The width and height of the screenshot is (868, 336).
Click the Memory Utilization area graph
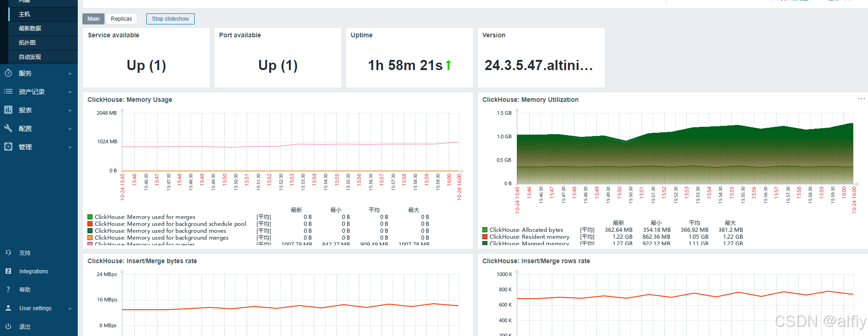tap(685, 148)
